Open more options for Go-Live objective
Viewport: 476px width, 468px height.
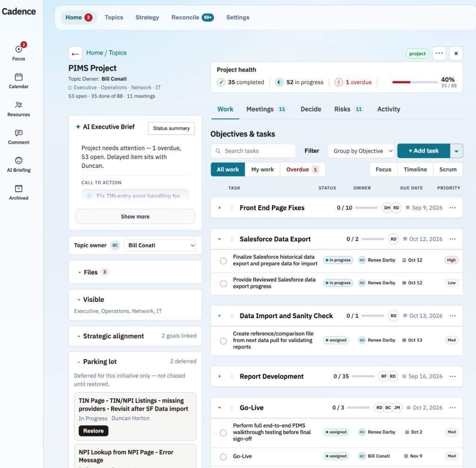[453, 408]
